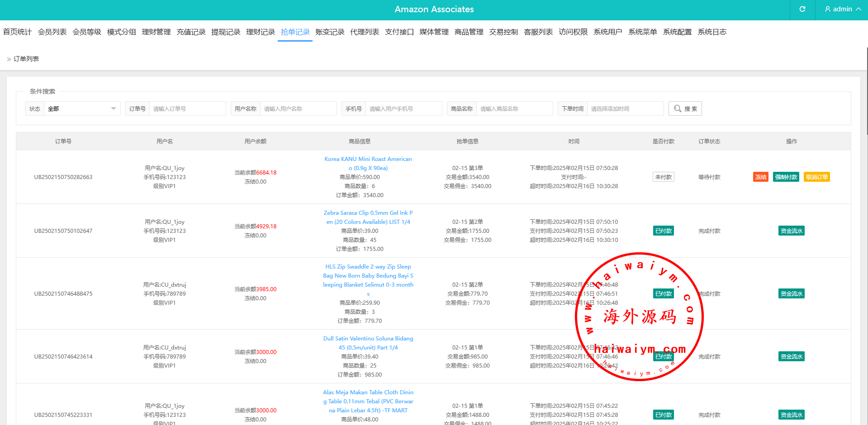Switch to the 充值记录 tab
The width and height of the screenshot is (868, 425).
click(191, 32)
